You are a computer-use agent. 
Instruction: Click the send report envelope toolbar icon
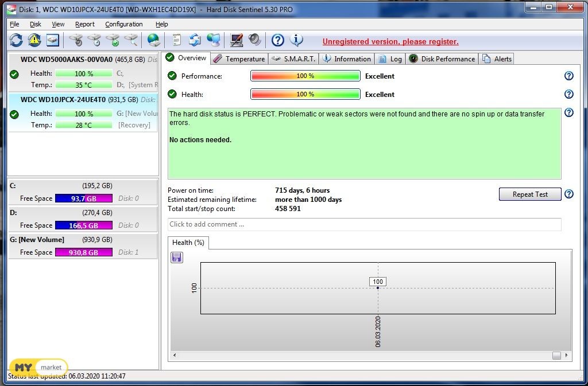point(195,40)
